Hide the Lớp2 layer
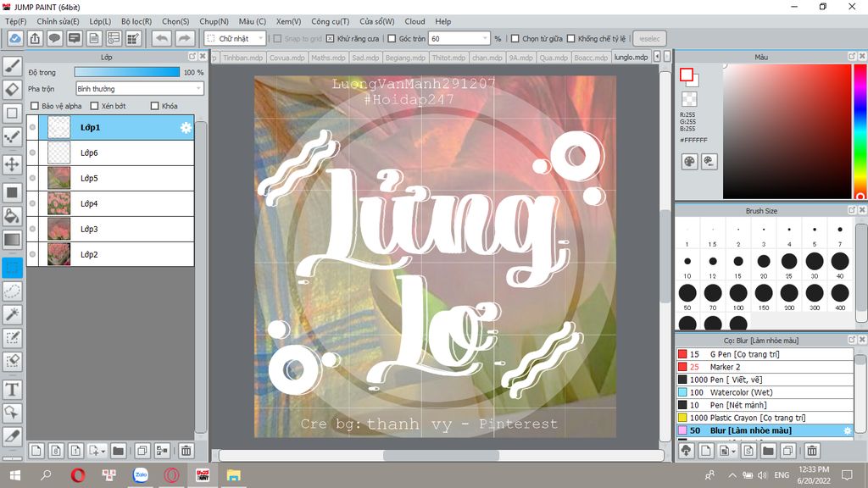This screenshot has height=488, width=868. click(x=33, y=254)
